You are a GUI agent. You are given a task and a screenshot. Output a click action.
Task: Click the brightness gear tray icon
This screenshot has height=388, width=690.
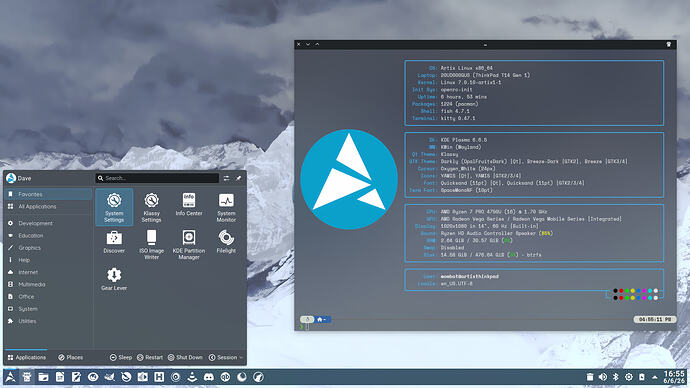pos(629,377)
